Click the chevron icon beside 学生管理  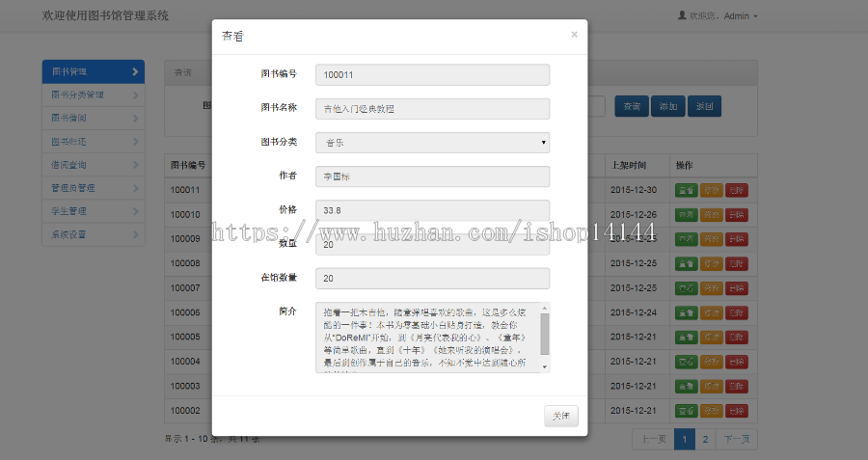[x=136, y=211]
